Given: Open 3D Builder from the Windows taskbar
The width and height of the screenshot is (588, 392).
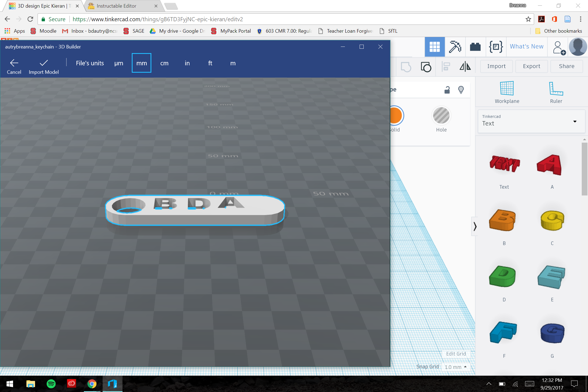Looking at the screenshot, I should (112, 384).
